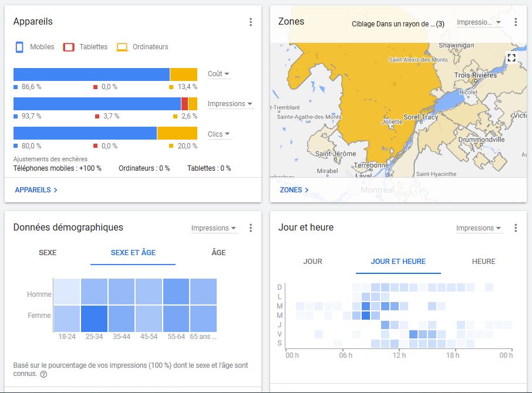
Task: Open Impressions dropdown in Jour et heure
Action: (479, 228)
